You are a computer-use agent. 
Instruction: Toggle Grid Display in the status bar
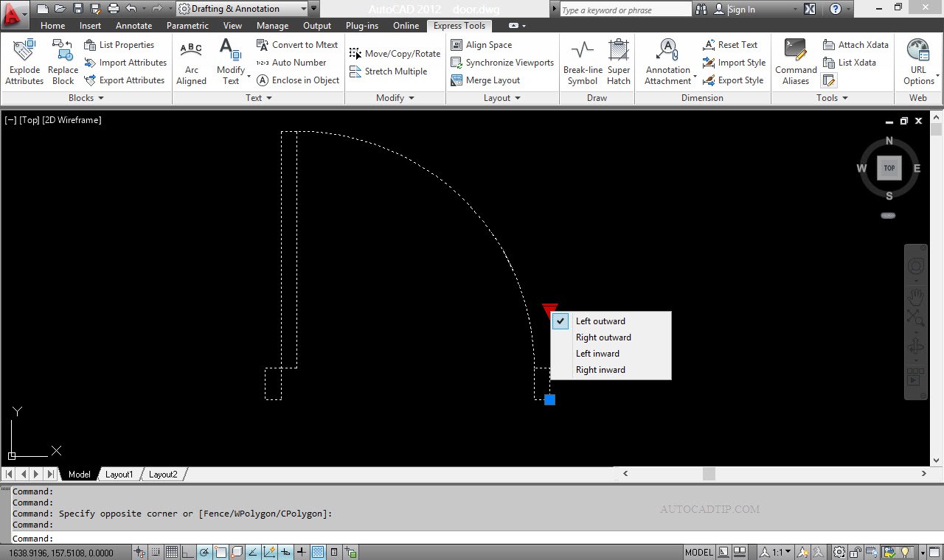[172, 552]
